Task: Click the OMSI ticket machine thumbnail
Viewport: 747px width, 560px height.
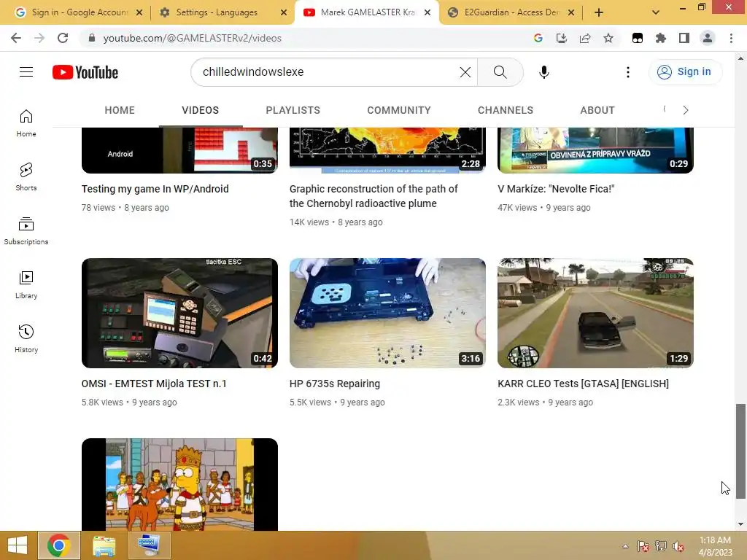Action: click(x=179, y=313)
